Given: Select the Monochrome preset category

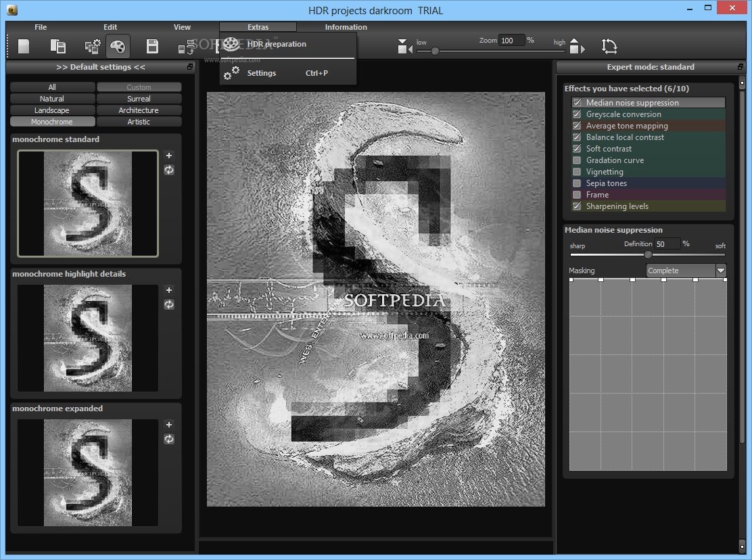Looking at the screenshot, I should 52,122.
